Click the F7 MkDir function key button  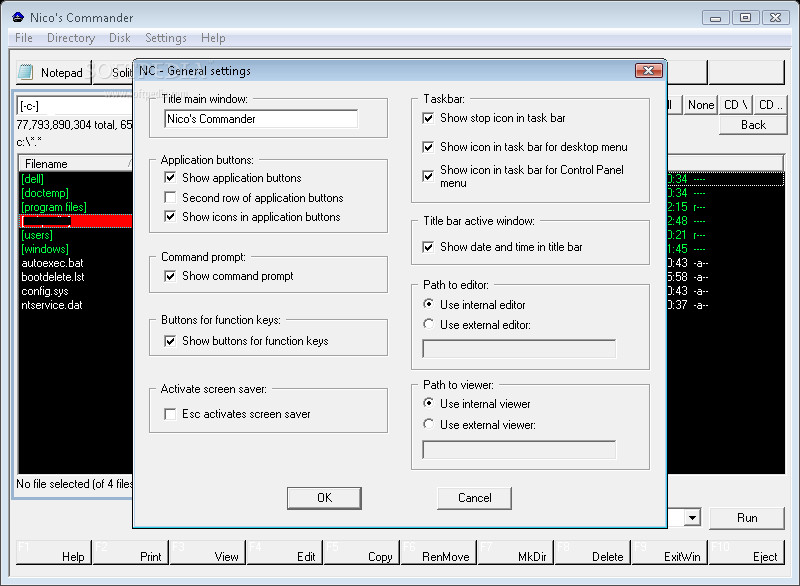[515, 552]
